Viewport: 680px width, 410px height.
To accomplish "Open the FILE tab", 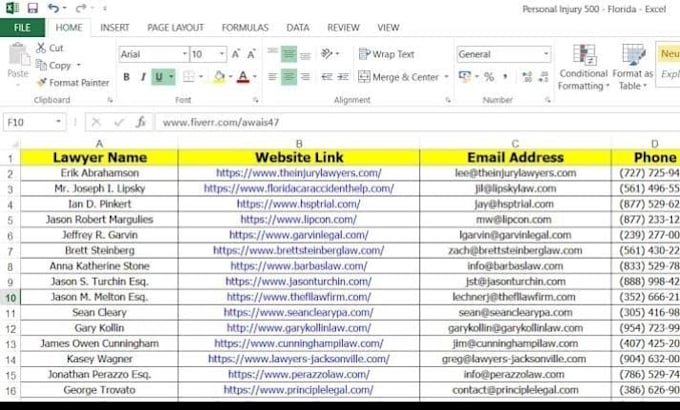I will coord(22,27).
